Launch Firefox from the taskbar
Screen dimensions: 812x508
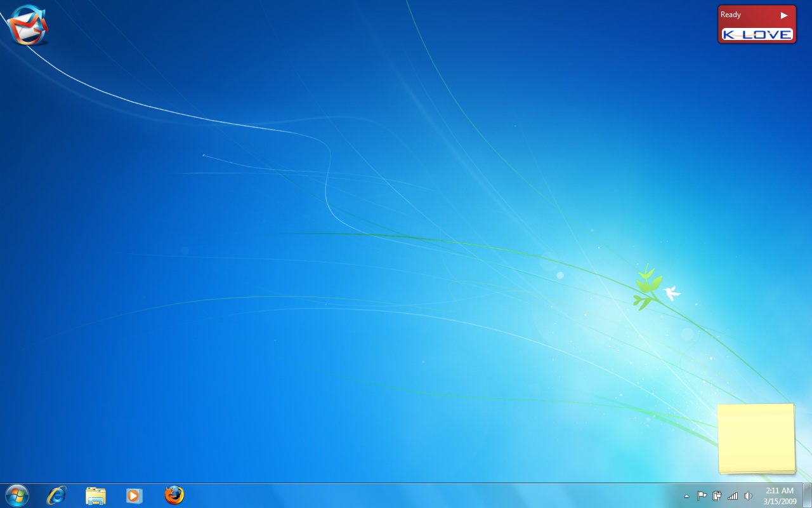pos(174,495)
